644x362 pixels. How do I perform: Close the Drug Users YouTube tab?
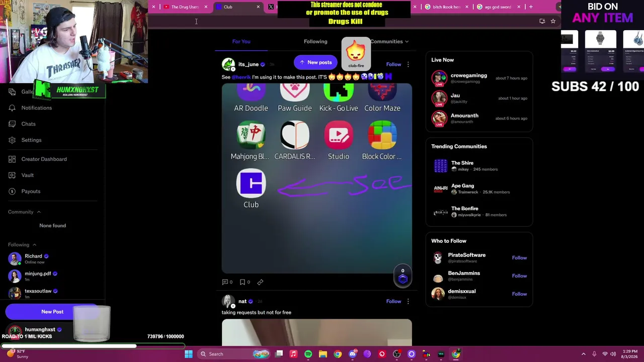[x=206, y=7]
